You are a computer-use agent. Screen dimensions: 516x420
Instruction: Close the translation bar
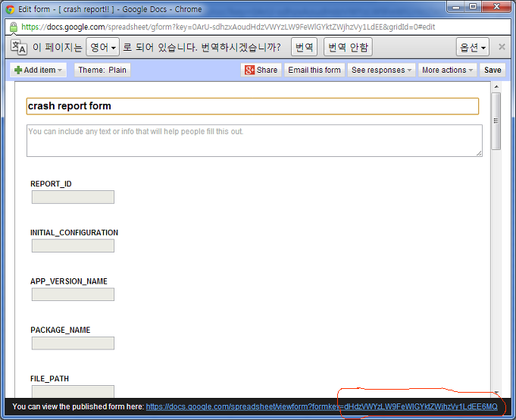pos(502,47)
